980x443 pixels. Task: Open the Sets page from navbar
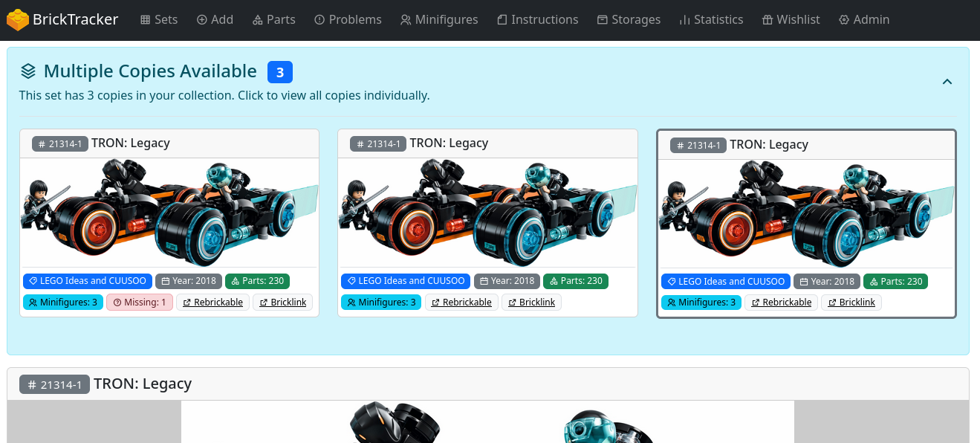point(159,20)
